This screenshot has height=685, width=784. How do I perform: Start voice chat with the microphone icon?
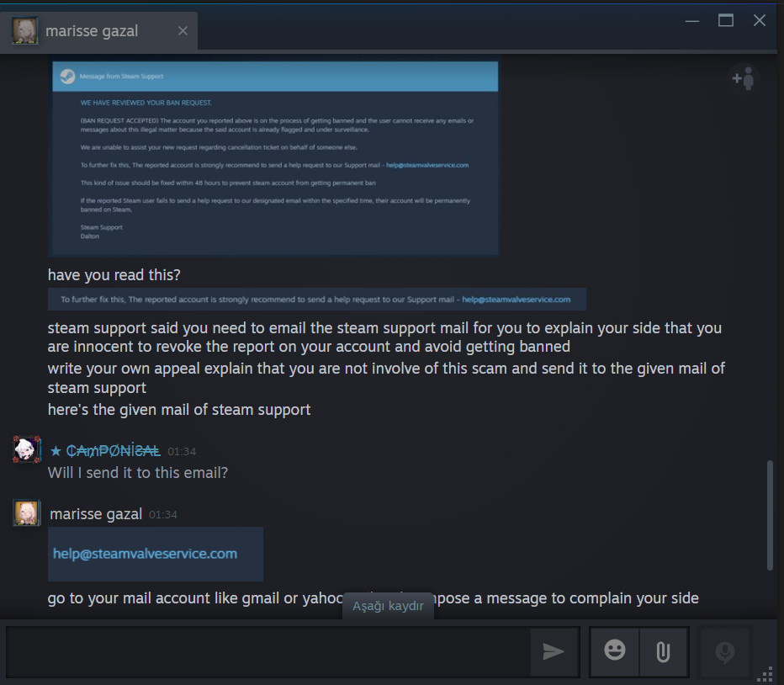724,651
